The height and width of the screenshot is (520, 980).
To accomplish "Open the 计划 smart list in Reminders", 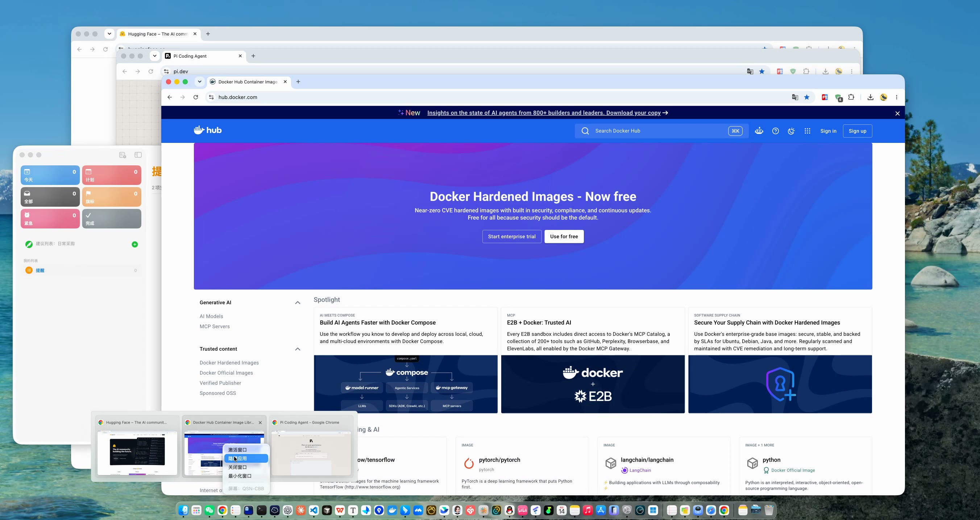I will click(112, 175).
